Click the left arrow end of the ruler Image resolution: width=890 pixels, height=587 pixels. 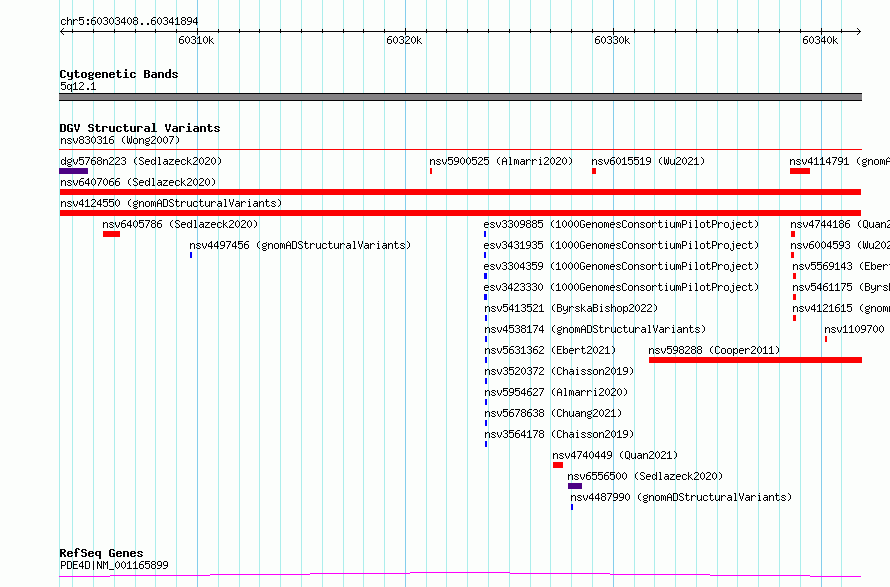click(x=62, y=32)
